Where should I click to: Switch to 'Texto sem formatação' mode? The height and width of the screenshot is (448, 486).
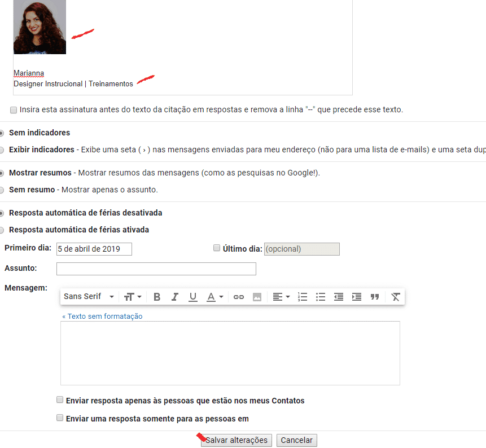point(102,317)
